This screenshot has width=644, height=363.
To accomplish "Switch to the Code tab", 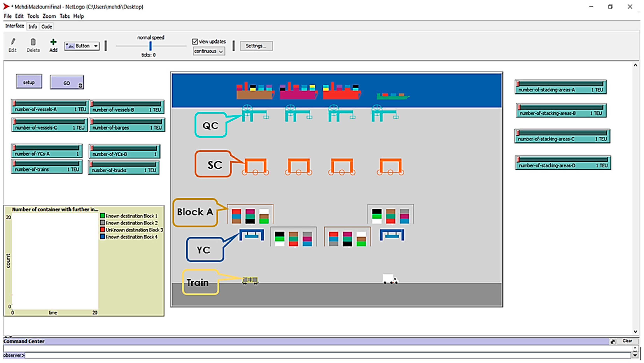I will (46, 26).
